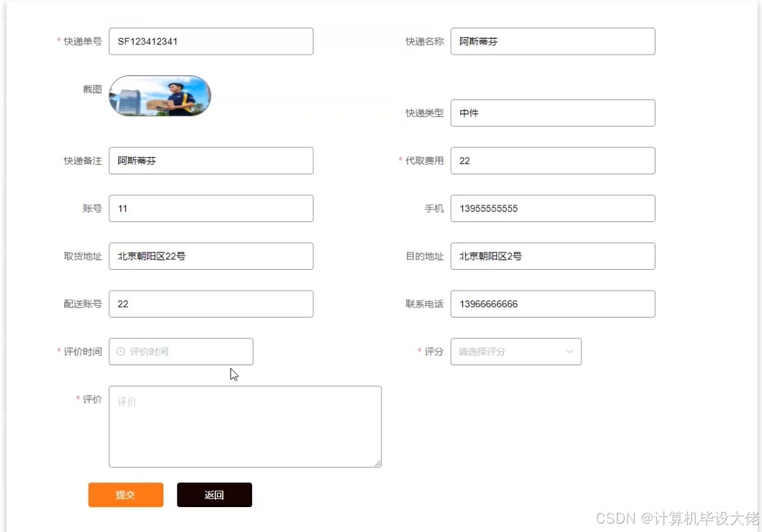
Task: Click the clock icon in 评价时间 field
Action: (121, 351)
